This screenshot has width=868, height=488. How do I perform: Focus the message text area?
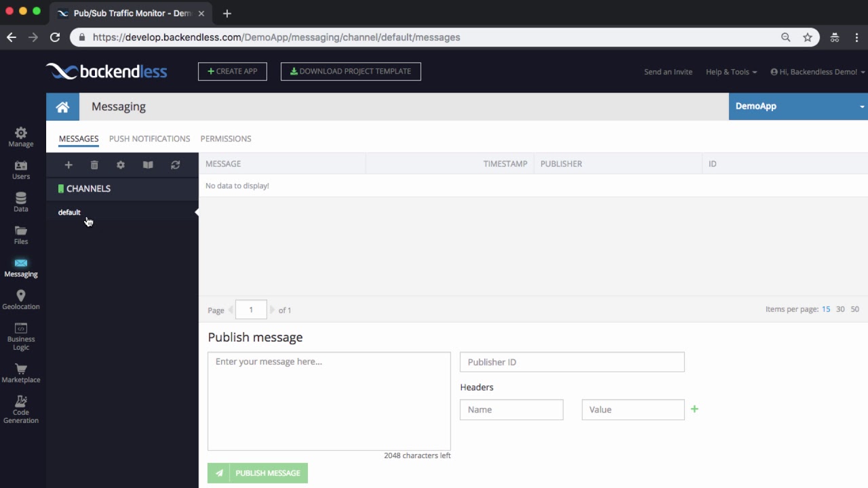tap(329, 401)
